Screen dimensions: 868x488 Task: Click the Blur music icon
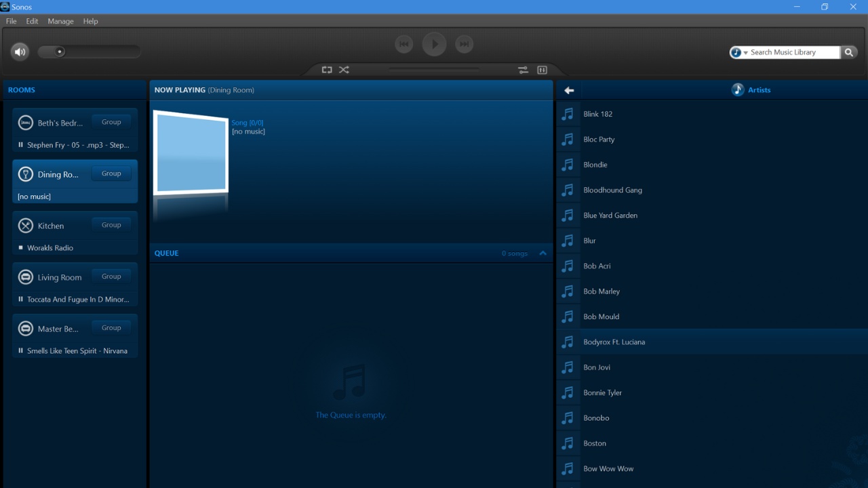point(568,241)
